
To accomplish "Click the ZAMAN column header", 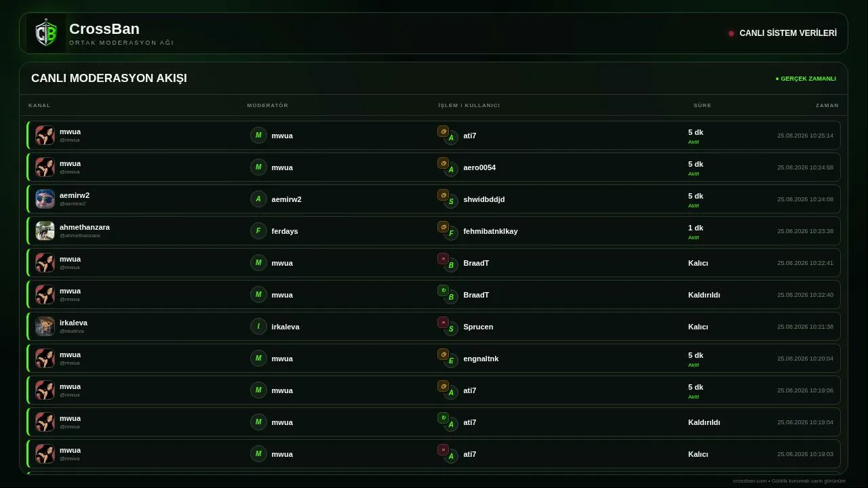I will [827, 106].
